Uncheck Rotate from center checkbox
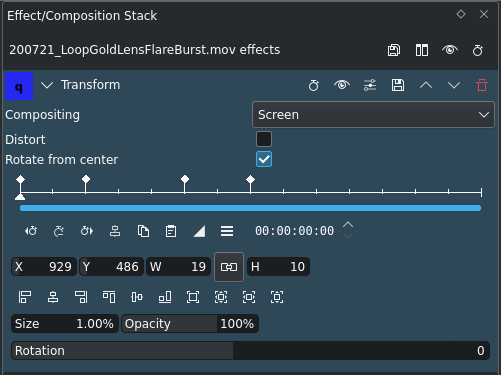 [x=264, y=159]
